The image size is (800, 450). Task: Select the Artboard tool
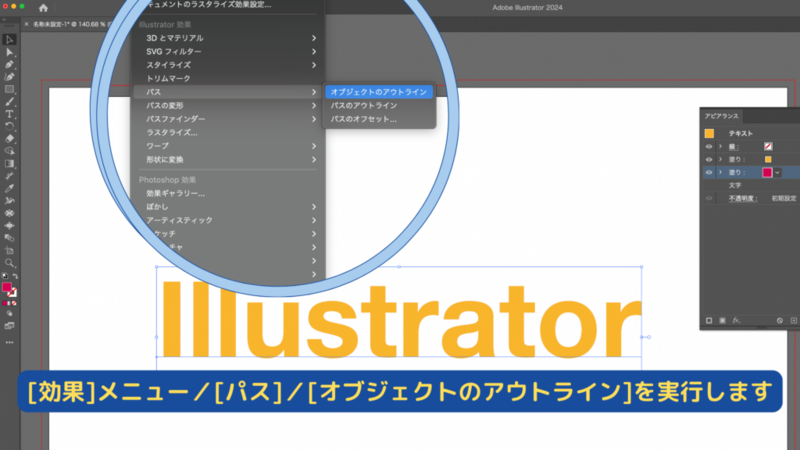tap(9, 251)
